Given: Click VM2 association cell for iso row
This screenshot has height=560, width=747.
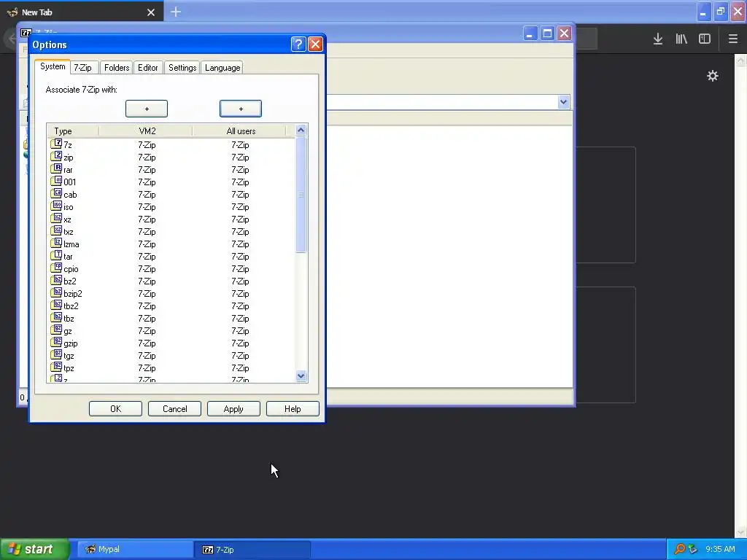Looking at the screenshot, I should click(x=147, y=206).
